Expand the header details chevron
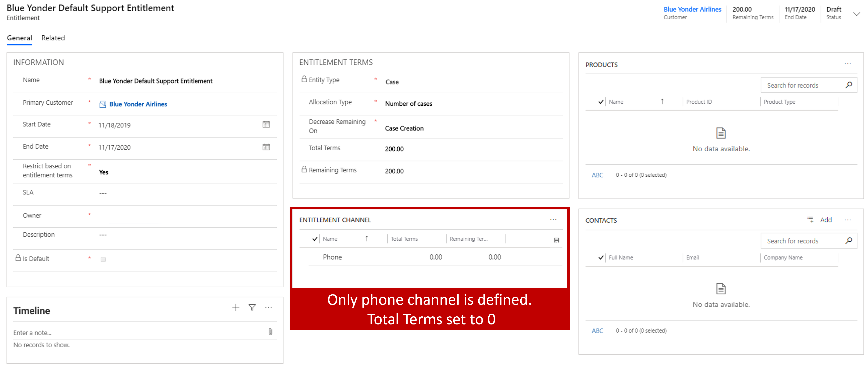Viewport: 868px width, 375px height. 856,14
